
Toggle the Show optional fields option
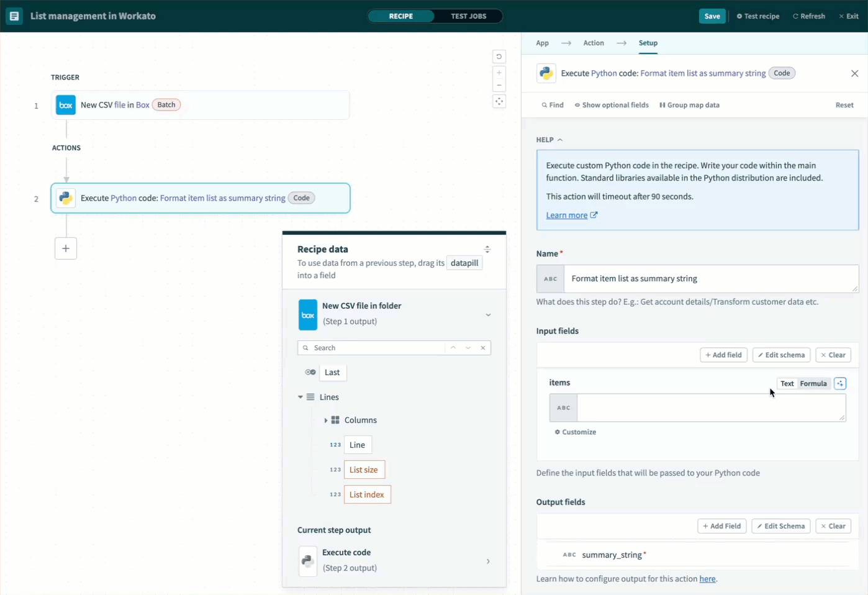[x=612, y=105]
